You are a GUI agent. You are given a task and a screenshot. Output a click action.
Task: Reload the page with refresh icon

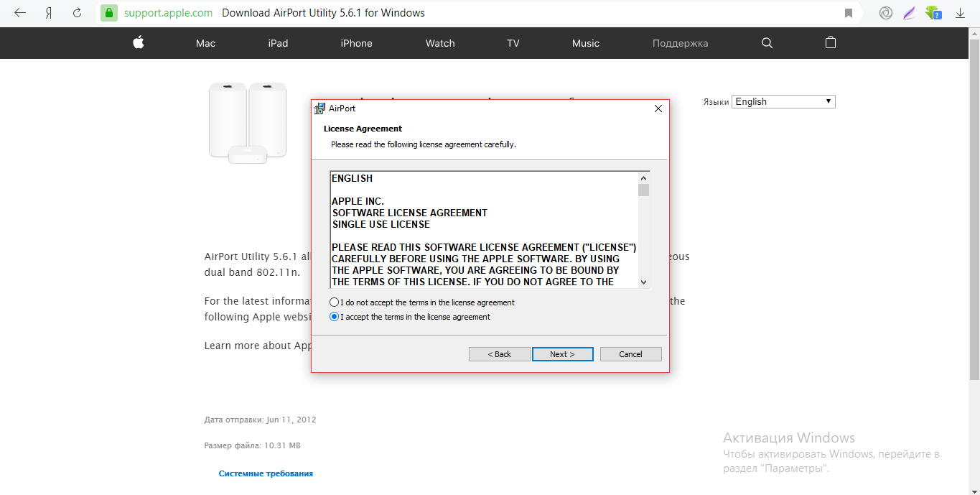click(x=77, y=13)
